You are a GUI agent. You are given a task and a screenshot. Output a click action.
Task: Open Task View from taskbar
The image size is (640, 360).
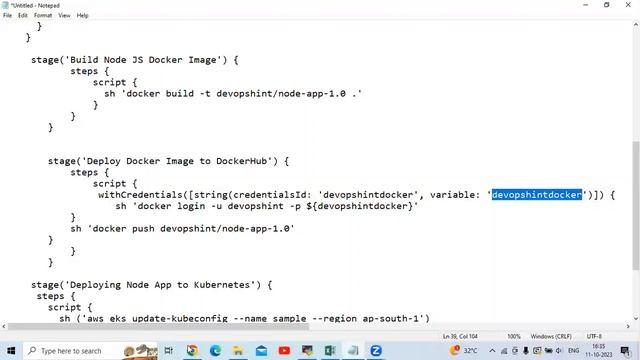(169, 351)
